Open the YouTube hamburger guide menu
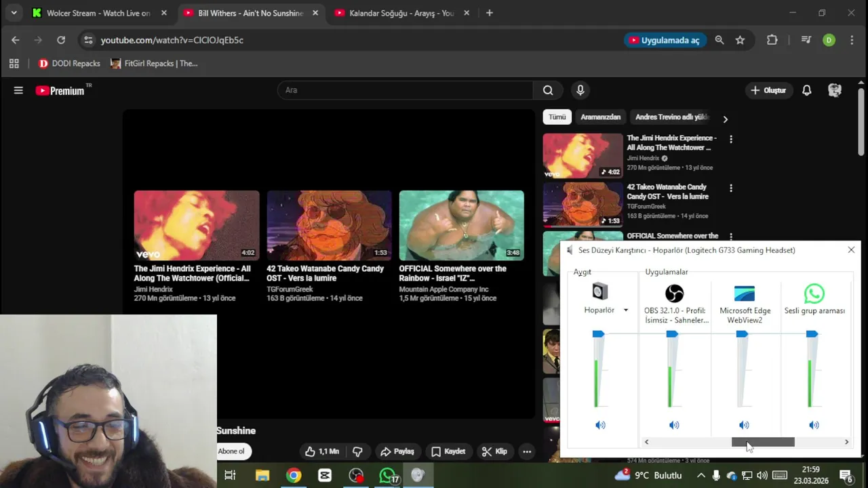Image resolution: width=868 pixels, height=488 pixels. tap(18, 90)
